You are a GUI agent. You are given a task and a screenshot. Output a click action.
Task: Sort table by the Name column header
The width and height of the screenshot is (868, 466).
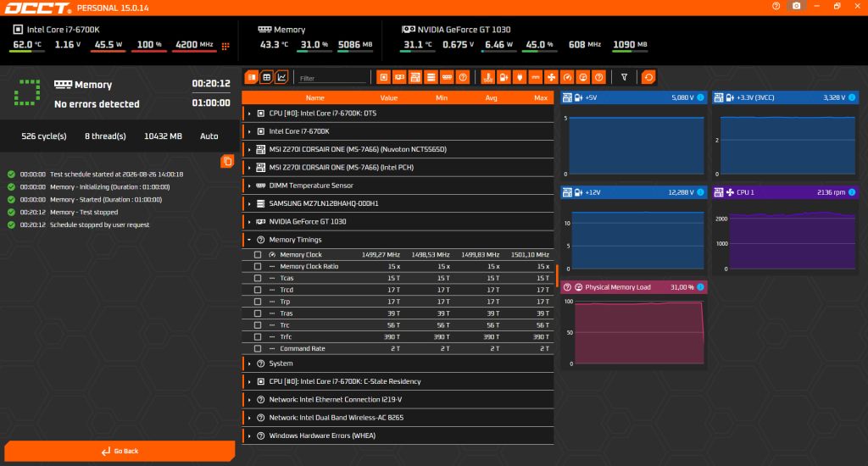pos(315,98)
